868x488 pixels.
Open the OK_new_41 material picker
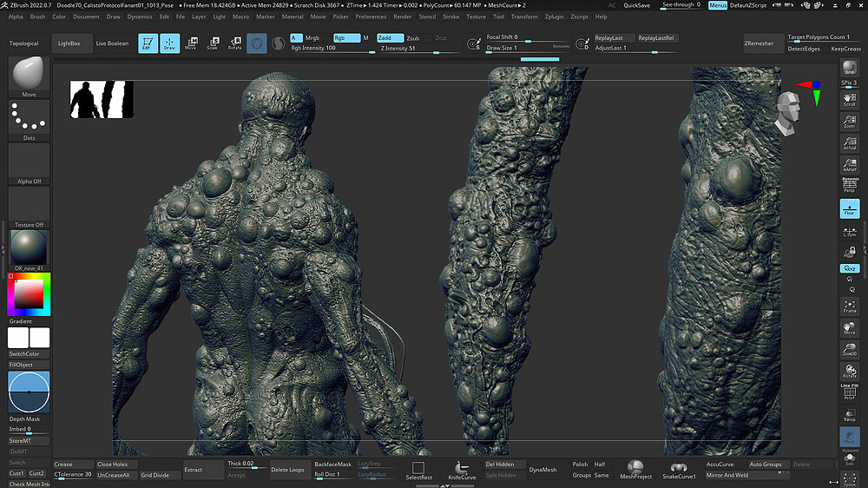(x=29, y=251)
